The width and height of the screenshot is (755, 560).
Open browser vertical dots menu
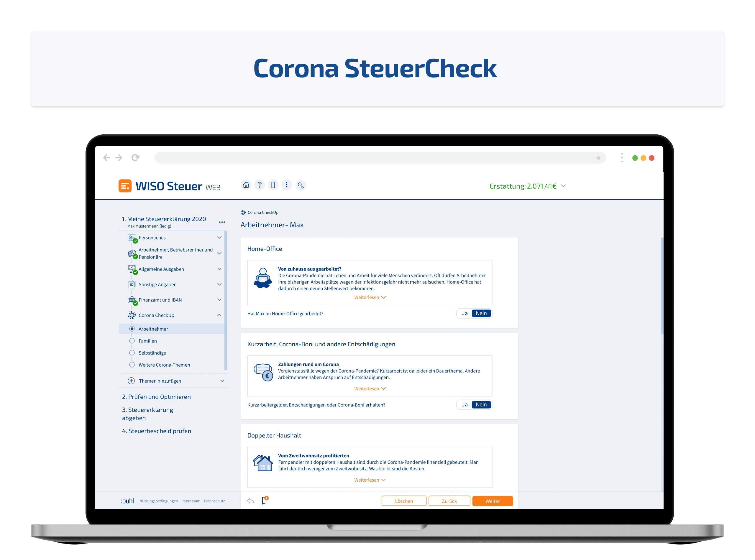(622, 158)
